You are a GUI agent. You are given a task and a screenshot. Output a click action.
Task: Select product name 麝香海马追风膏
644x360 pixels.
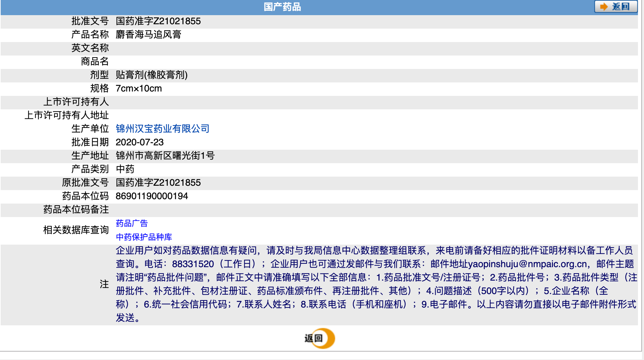pos(149,35)
